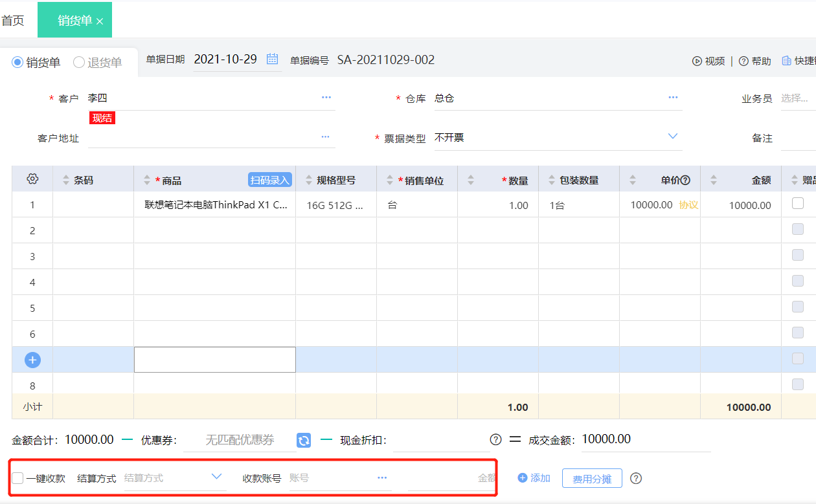Click the 16G 512G spec cell
This screenshot has width=816, height=504.
336,205
